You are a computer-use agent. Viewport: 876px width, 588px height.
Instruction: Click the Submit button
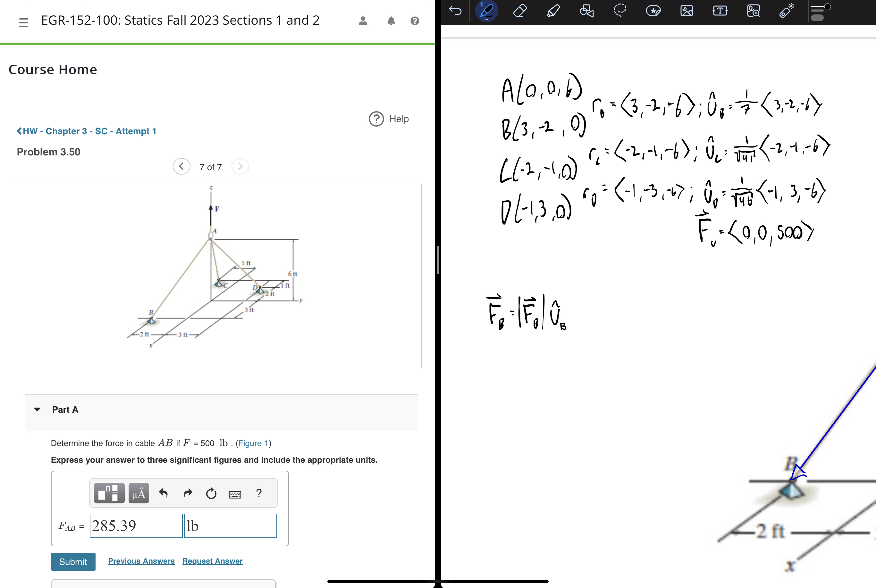pos(73,561)
